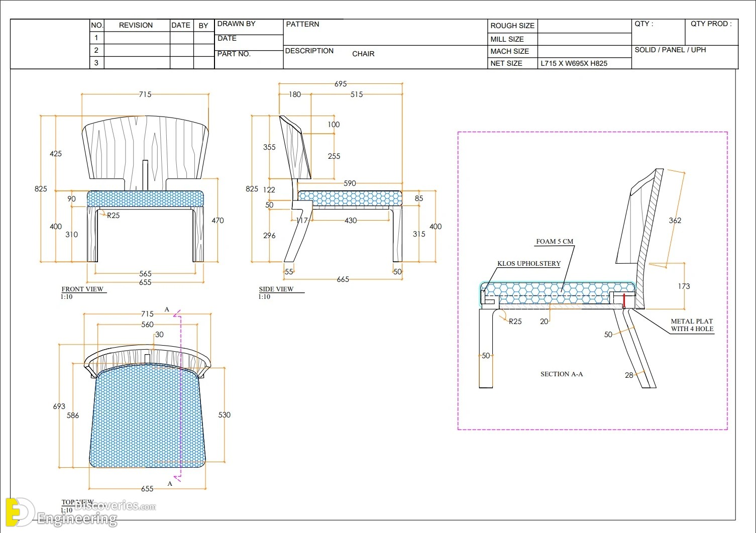Click the net size value "L715 X W695X H825"

tap(574, 63)
